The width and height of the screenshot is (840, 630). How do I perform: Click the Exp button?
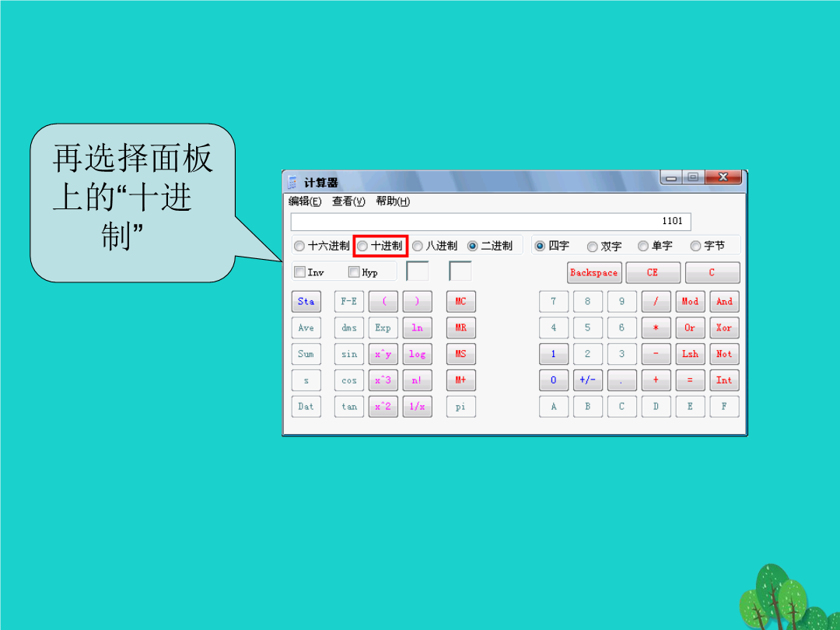coord(383,328)
